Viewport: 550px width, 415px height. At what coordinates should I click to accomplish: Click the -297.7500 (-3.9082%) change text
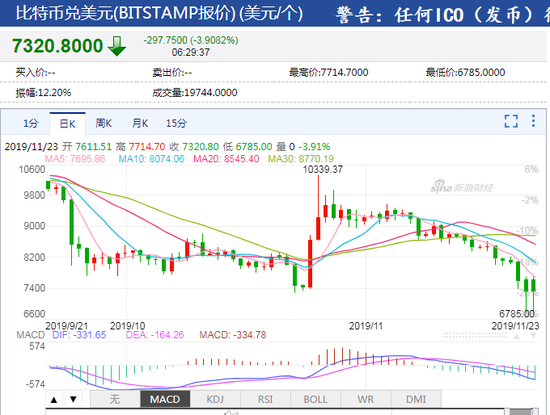tap(190, 40)
